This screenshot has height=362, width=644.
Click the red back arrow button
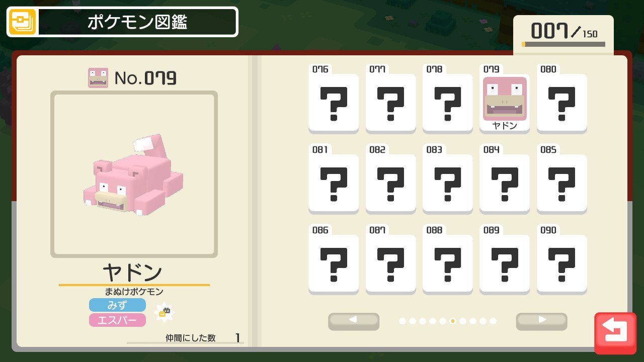click(x=615, y=333)
